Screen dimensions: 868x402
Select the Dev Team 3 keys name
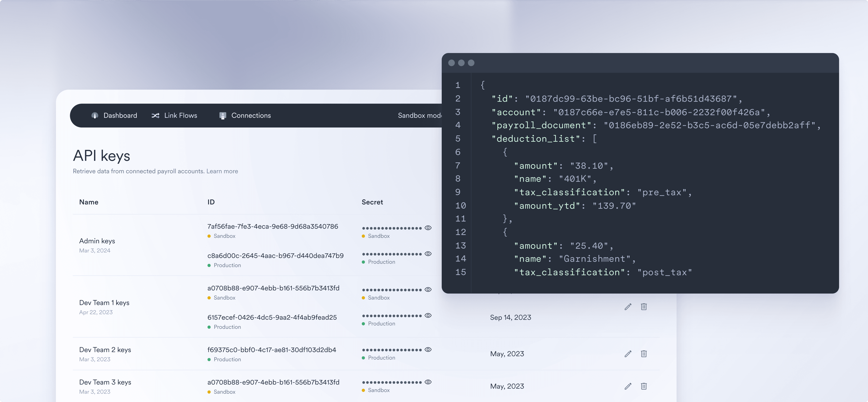[x=105, y=382]
